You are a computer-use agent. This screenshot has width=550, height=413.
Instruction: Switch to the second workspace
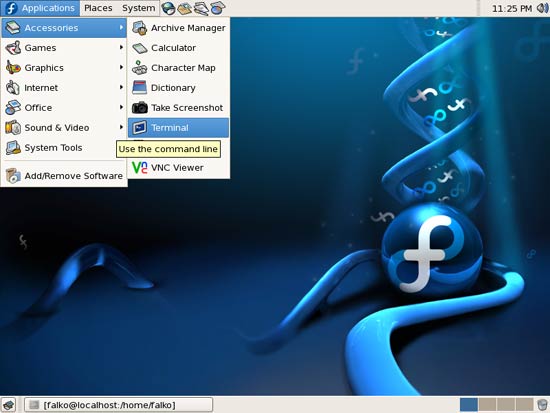[x=487, y=405]
